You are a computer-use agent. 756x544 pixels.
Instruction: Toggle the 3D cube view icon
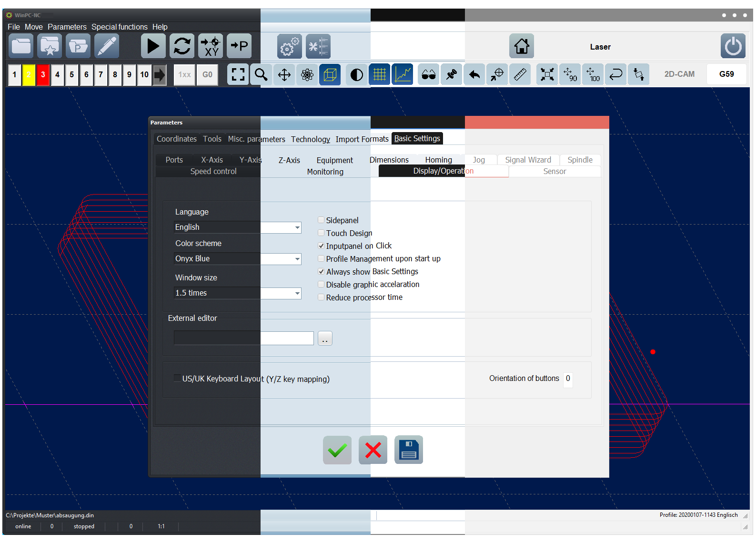(330, 74)
